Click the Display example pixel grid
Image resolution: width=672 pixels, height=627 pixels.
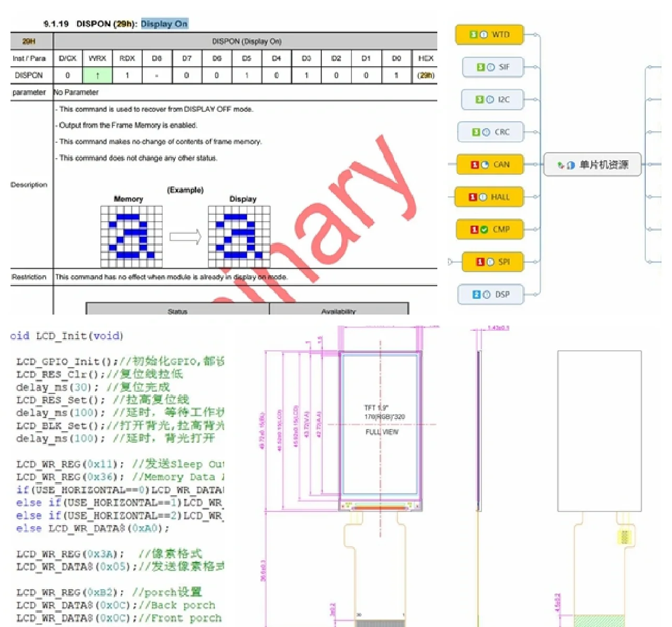click(x=239, y=236)
